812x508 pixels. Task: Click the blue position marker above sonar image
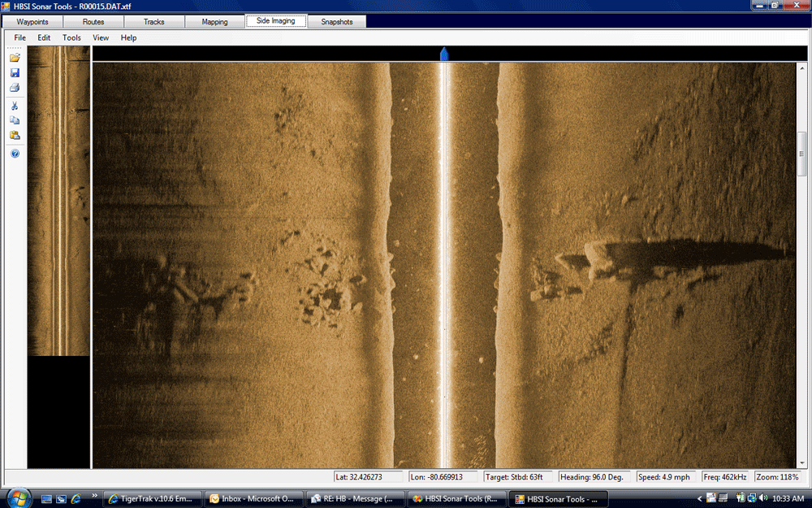(x=443, y=54)
